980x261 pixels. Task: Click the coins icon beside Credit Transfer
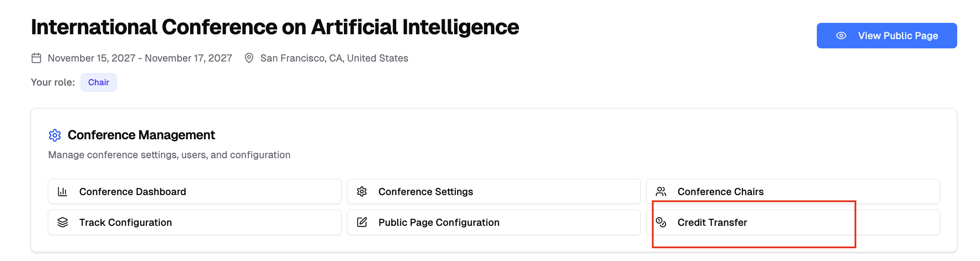(x=661, y=222)
